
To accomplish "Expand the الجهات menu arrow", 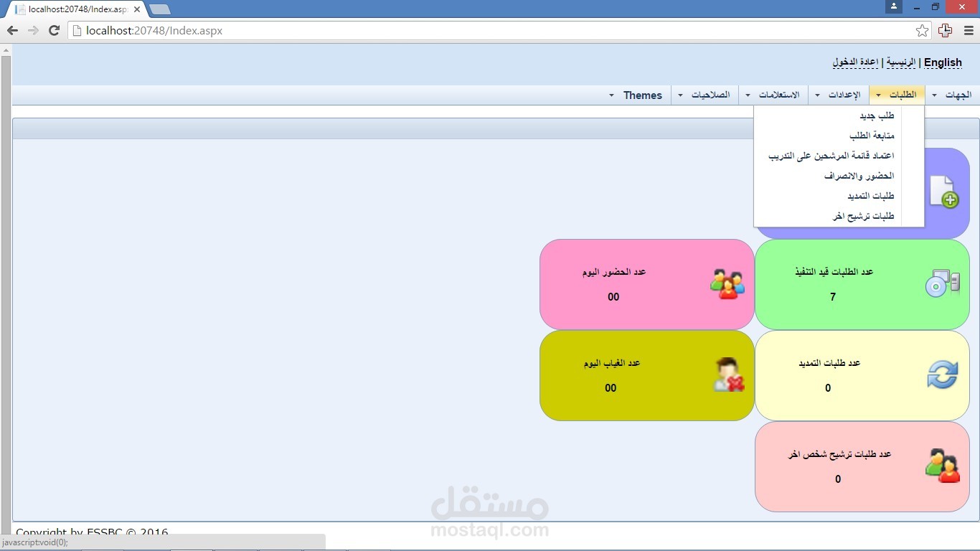I will click(x=934, y=95).
